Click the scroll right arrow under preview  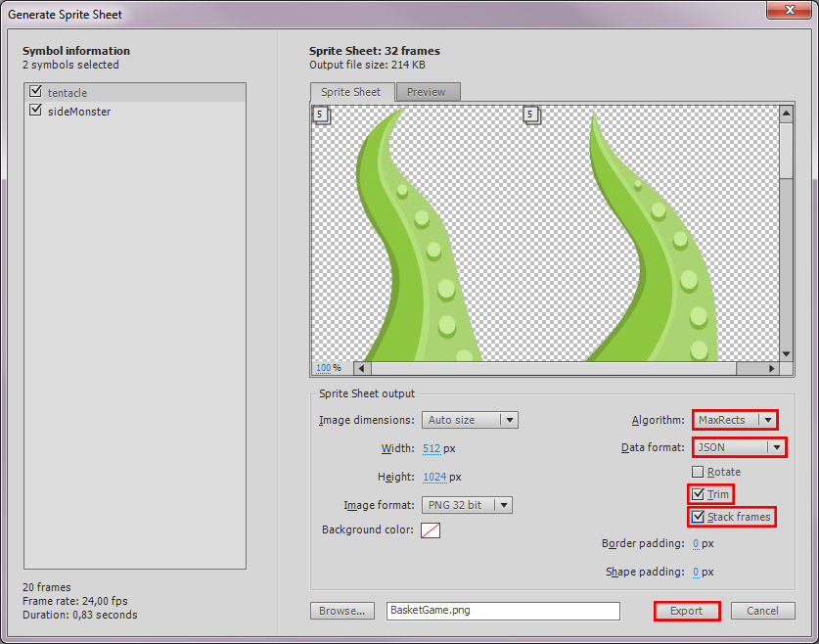pos(771,368)
